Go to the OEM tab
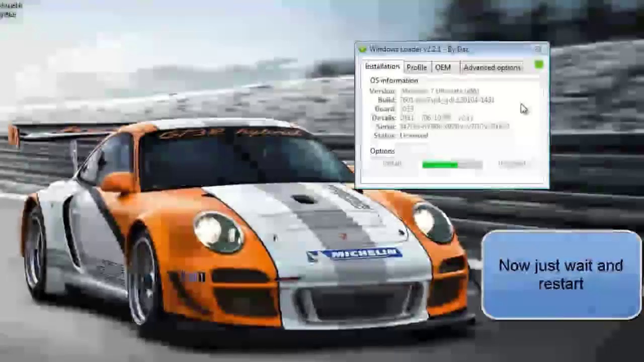This screenshot has width=644, height=362. [443, 67]
